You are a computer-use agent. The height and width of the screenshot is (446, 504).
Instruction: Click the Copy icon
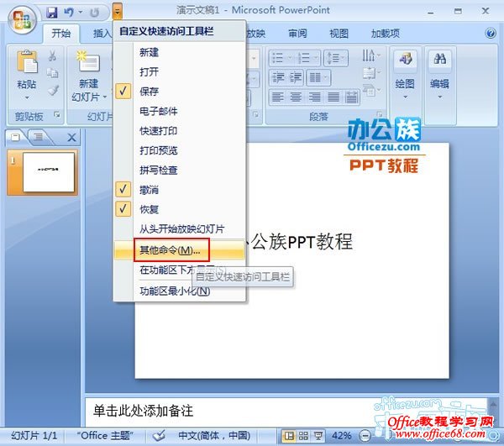52,73
